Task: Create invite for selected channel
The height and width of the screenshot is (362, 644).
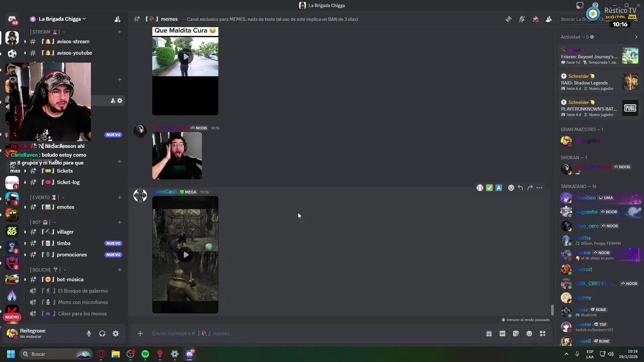Action: click(x=113, y=101)
